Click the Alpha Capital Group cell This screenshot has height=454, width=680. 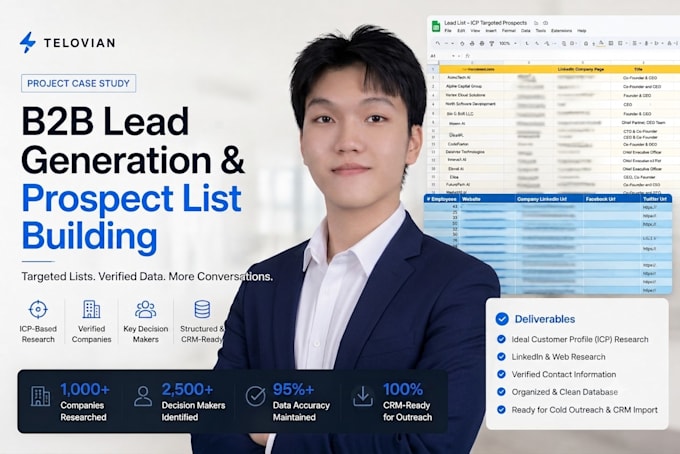click(x=464, y=86)
